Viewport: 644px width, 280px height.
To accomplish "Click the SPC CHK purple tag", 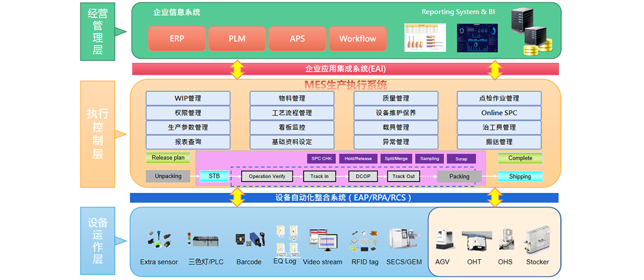I will point(321,159).
